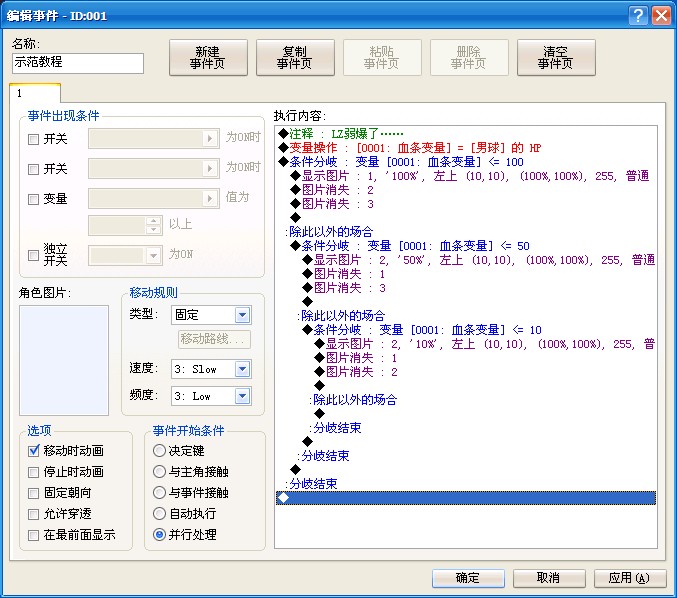The height and width of the screenshot is (598, 677).
Task: Select 图片消失 : 2 under the <= 10 branch
Action: tap(465, 372)
